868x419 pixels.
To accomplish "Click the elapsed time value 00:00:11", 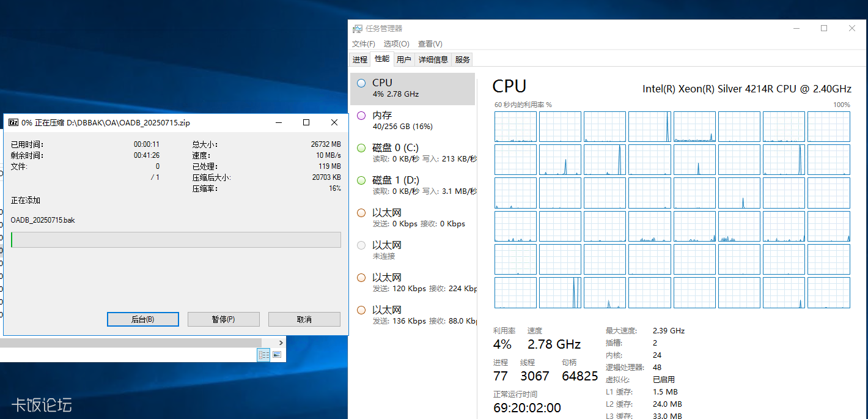I will pos(147,144).
